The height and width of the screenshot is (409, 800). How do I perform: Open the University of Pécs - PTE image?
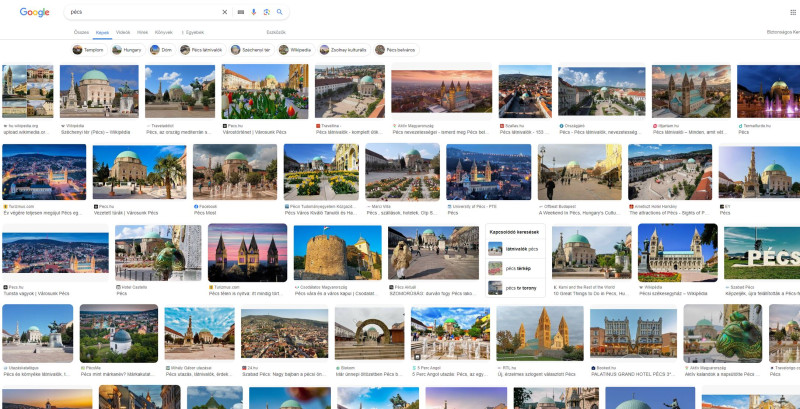click(x=488, y=172)
